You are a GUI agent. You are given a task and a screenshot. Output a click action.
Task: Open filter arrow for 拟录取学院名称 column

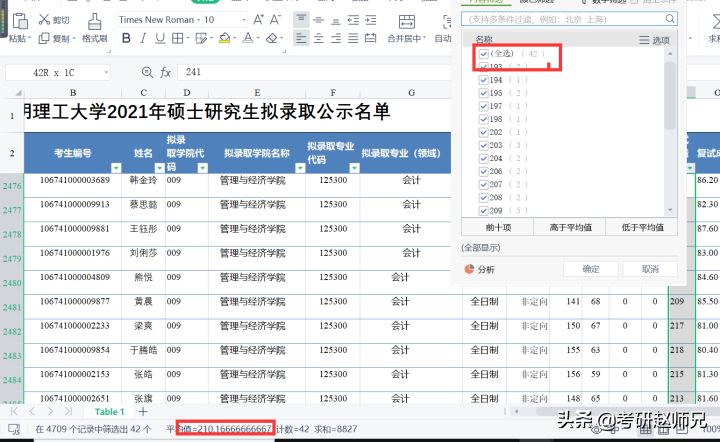pyautogui.click(x=300, y=168)
